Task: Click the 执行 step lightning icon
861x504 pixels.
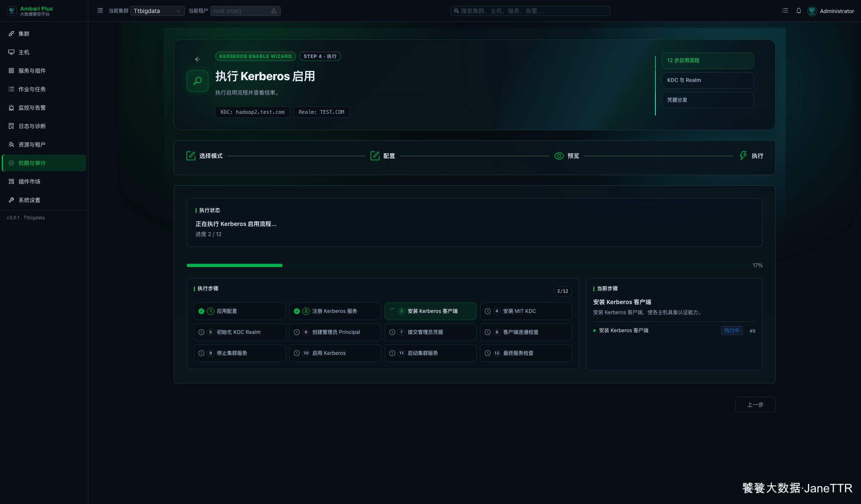Action: point(743,156)
